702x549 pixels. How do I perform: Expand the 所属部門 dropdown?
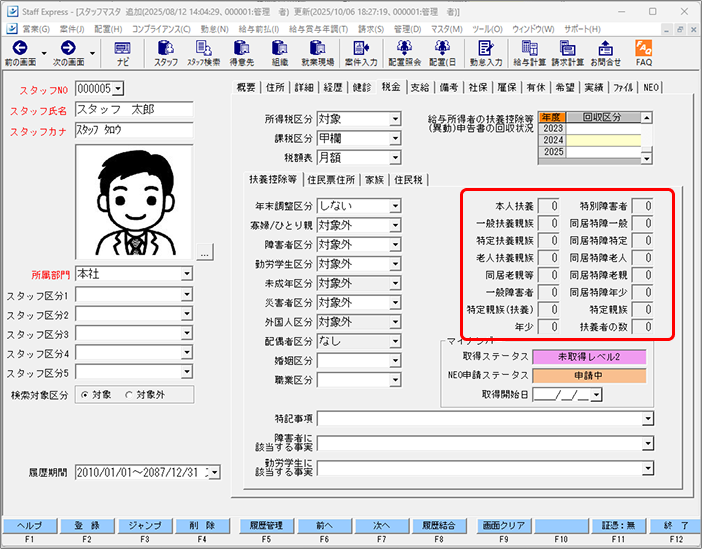point(187,274)
